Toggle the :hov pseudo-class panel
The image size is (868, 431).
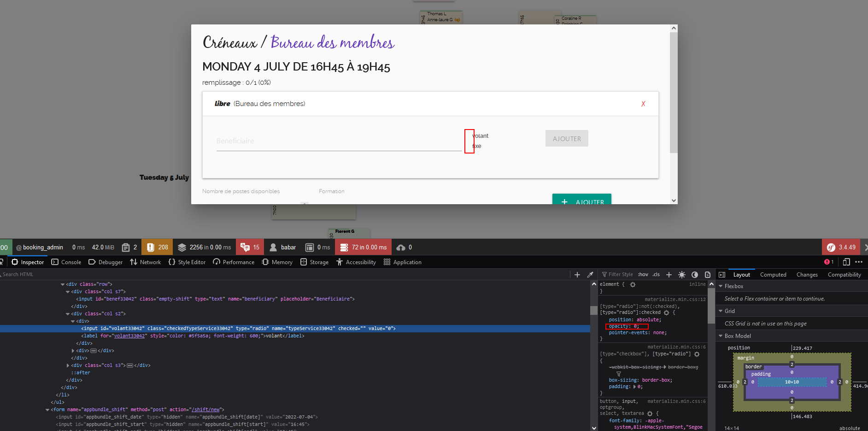pos(643,274)
